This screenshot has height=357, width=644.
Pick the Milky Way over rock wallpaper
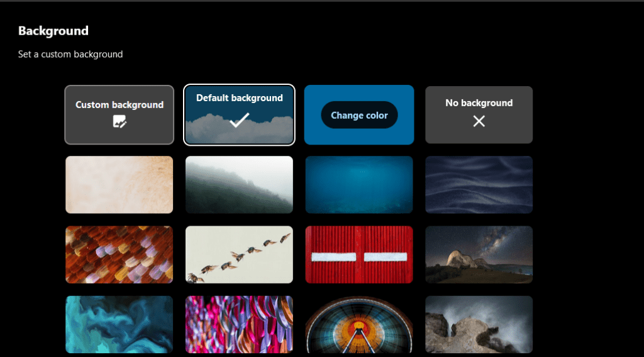(479, 255)
